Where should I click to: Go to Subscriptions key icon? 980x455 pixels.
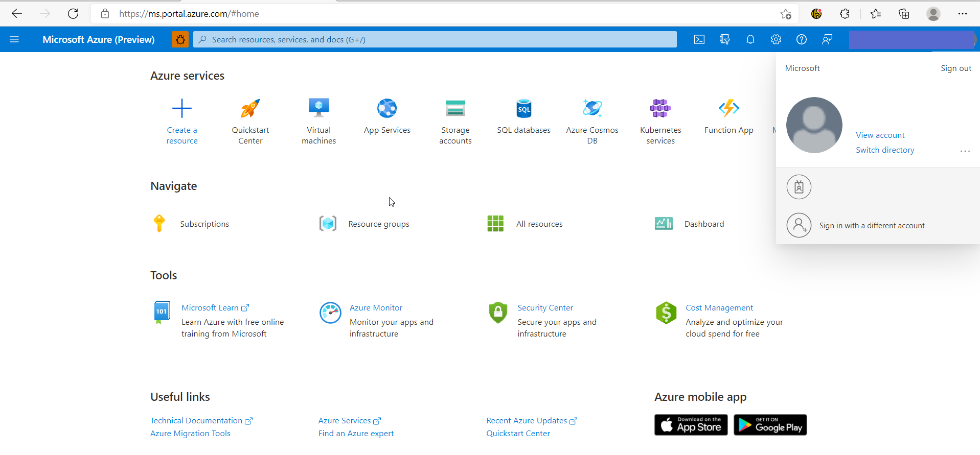click(159, 224)
